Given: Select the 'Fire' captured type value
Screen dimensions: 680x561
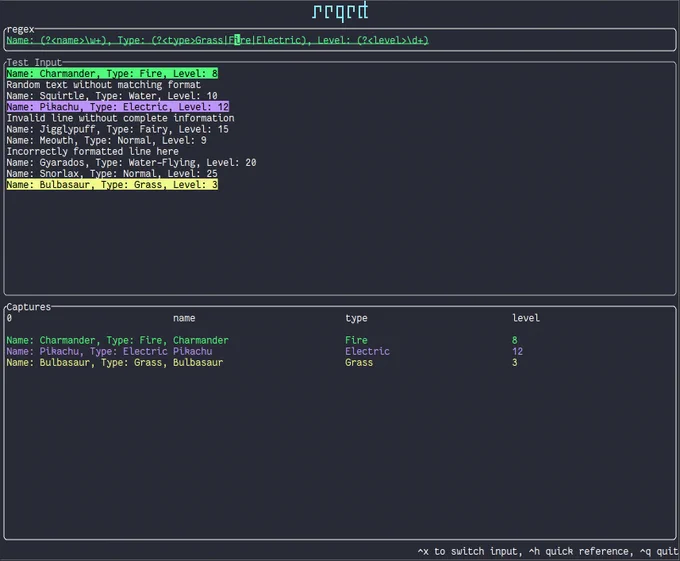Looking at the screenshot, I should (356, 341).
